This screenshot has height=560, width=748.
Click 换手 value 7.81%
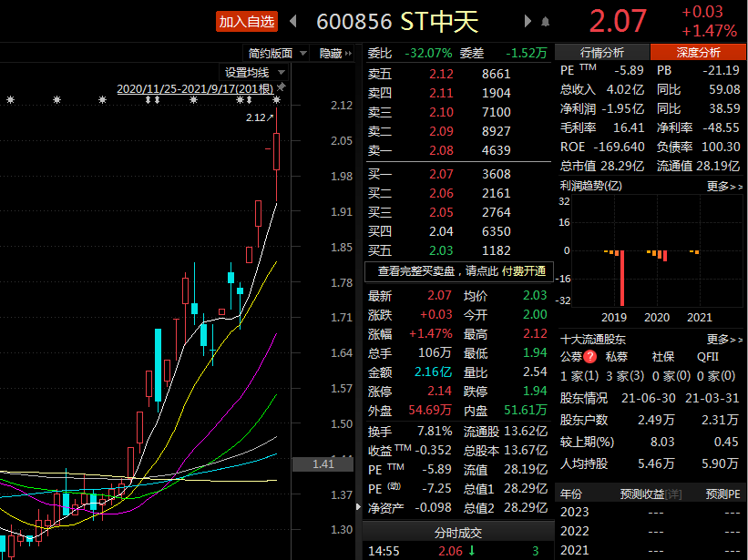[435, 432]
